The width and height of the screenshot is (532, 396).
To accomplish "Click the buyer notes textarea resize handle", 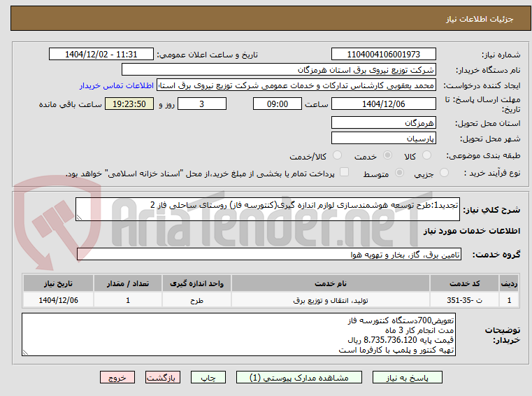I will coord(25,353).
